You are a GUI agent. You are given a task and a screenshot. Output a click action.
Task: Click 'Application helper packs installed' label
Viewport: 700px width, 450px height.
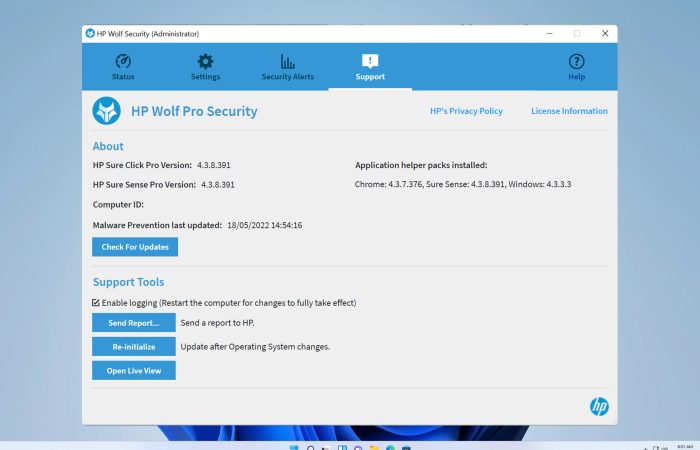click(421, 165)
